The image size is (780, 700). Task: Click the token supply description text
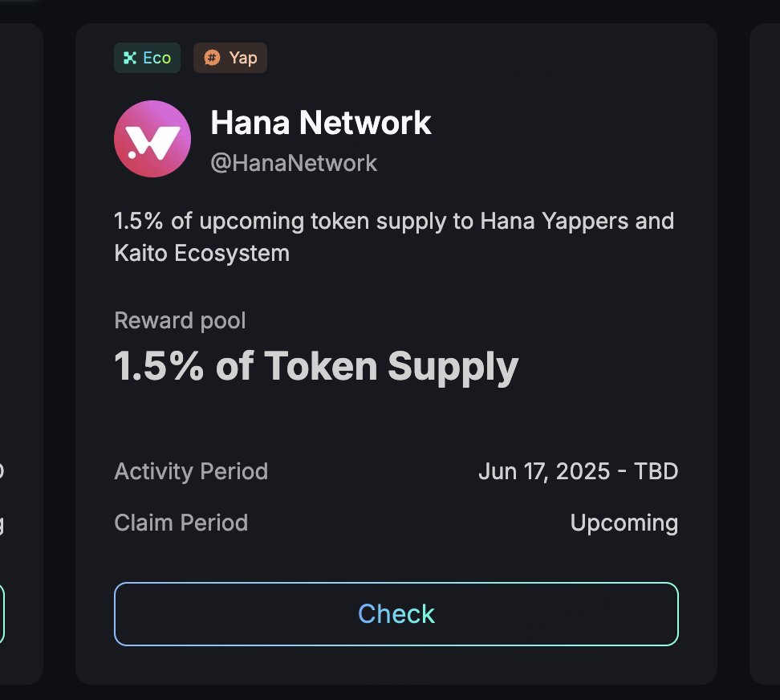click(394, 237)
